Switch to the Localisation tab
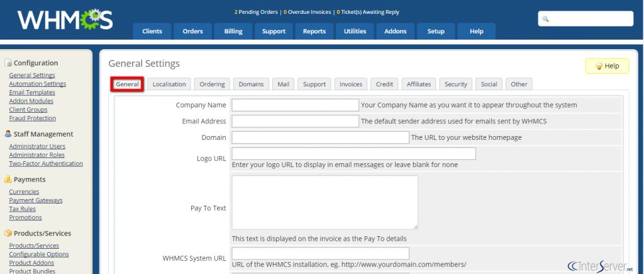The height and width of the screenshot is (274, 644). click(x=169, y=84)
